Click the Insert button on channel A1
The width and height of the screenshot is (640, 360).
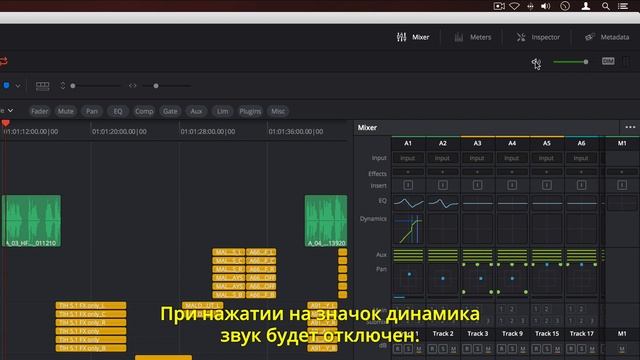408,185
